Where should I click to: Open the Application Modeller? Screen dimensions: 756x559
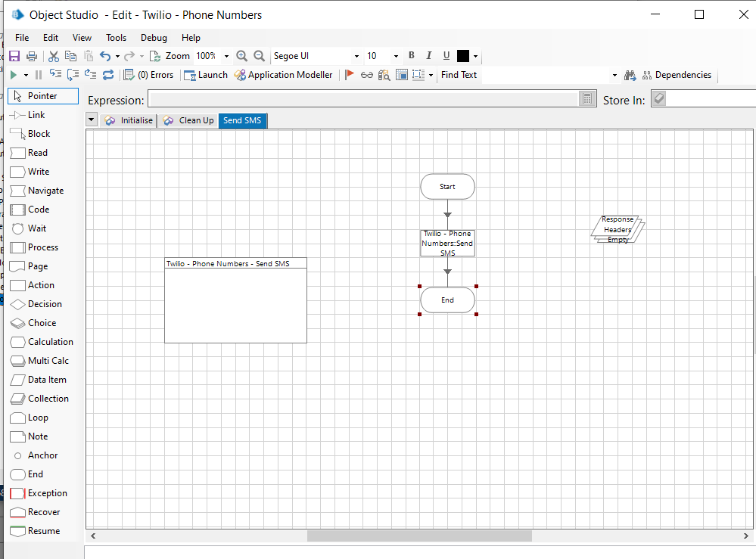[x=283, y=75]
